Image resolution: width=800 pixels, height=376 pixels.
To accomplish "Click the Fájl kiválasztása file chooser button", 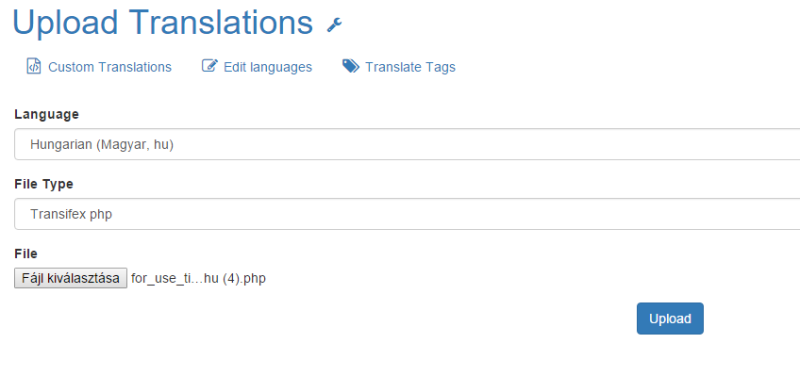I will (x=70, y=279).
